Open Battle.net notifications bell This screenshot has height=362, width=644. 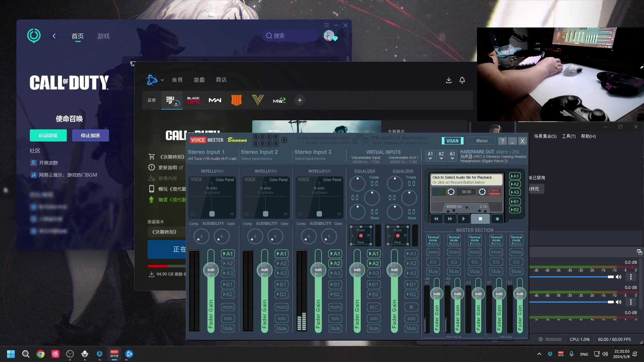462,80
